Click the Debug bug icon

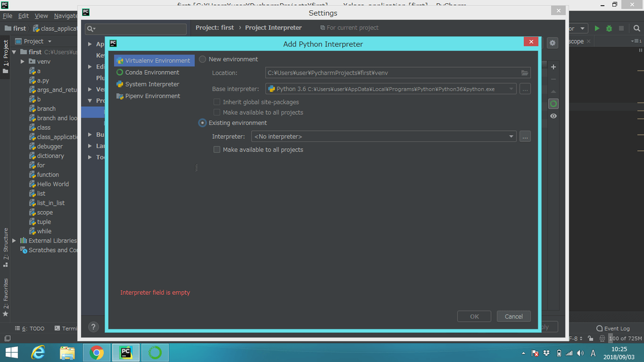(x=609, y=28)
